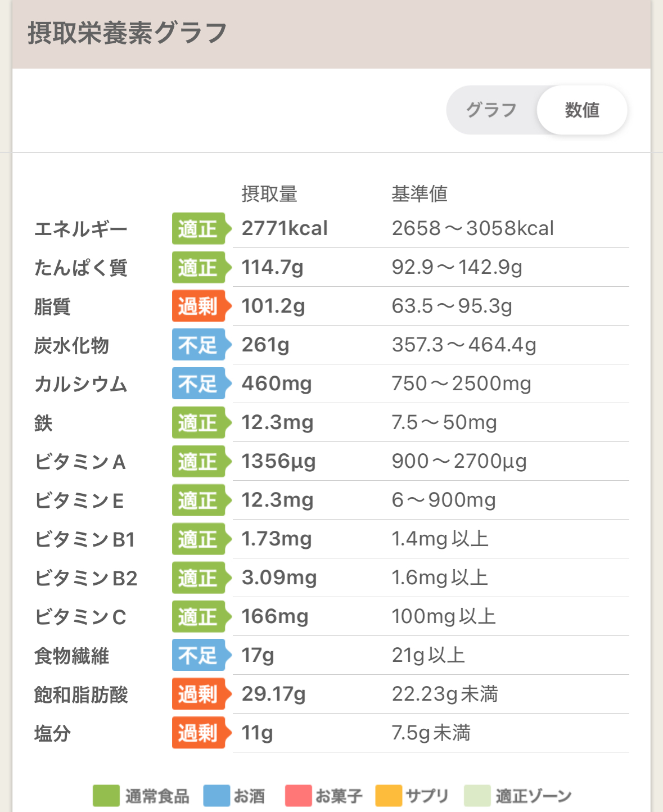
Task: Click the 摂取量 column header
Action: pyautogui.click(x=269, y=194)
